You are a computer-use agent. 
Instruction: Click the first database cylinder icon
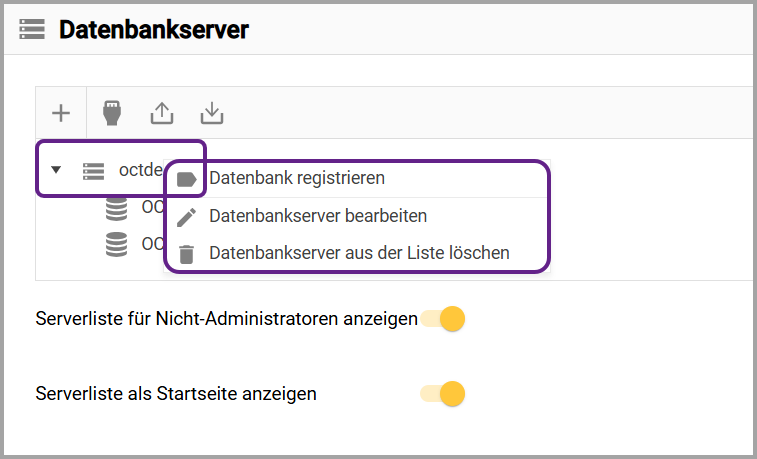click(117, 209)
